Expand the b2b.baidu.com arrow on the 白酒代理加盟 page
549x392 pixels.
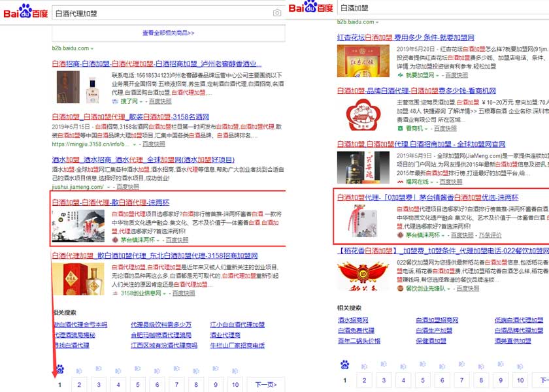click(x=92, y=48)
